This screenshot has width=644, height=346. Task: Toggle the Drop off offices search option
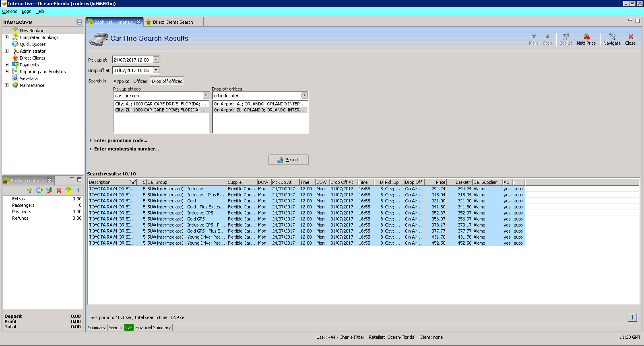pyautogui.click(x=167, y=81)
